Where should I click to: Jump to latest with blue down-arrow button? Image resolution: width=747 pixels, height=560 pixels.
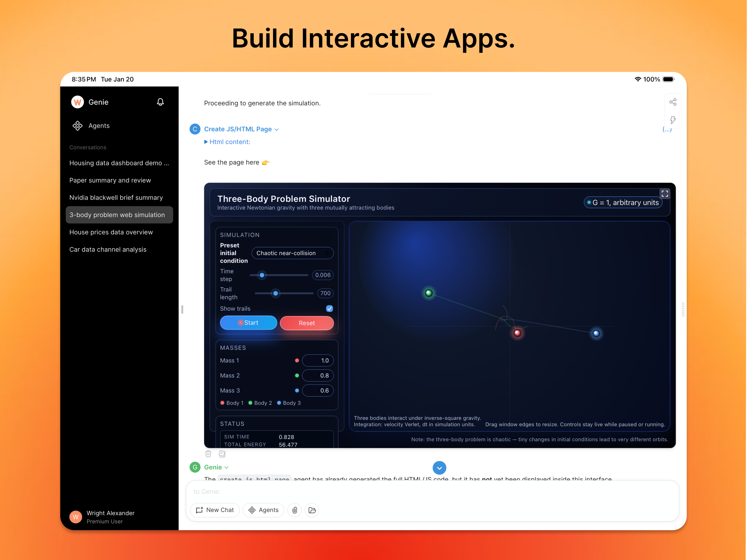point(439,468)
